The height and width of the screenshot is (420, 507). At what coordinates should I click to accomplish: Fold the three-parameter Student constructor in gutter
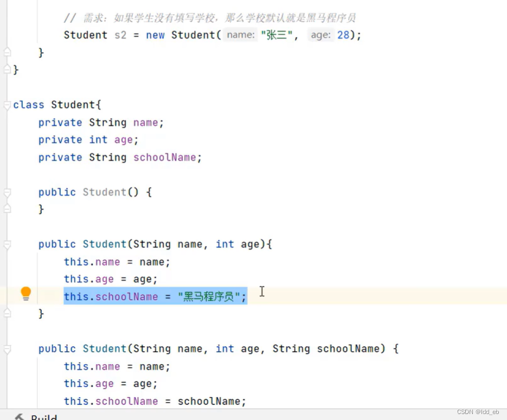[x=7, y=349]
